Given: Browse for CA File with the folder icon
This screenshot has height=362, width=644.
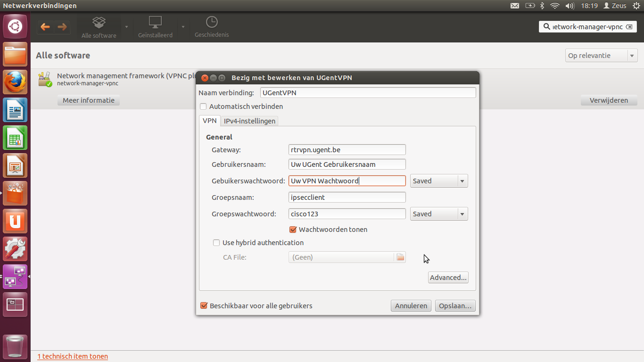Looking at the screenshot, I should click(x=400, y=257).
